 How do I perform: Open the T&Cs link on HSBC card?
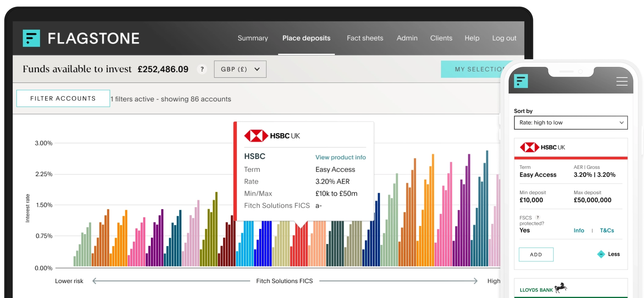point(607,231)
